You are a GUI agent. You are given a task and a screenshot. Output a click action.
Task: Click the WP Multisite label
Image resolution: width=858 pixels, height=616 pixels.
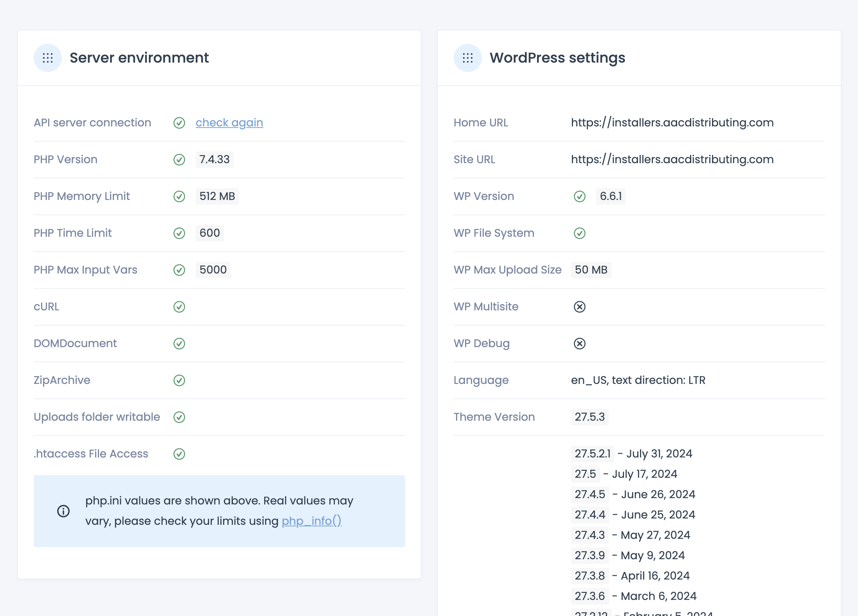pyautogui.click(x=486, y=306)
